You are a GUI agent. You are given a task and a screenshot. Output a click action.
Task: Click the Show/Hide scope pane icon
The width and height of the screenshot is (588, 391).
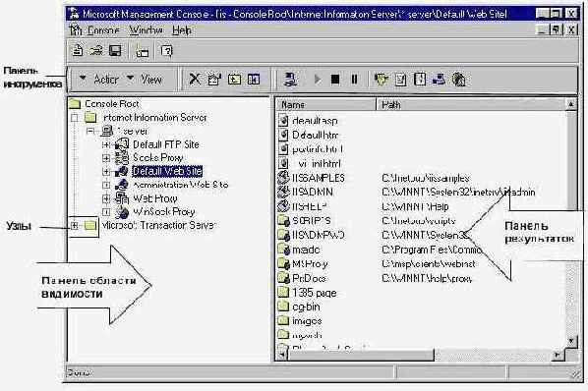click(254, 79)
